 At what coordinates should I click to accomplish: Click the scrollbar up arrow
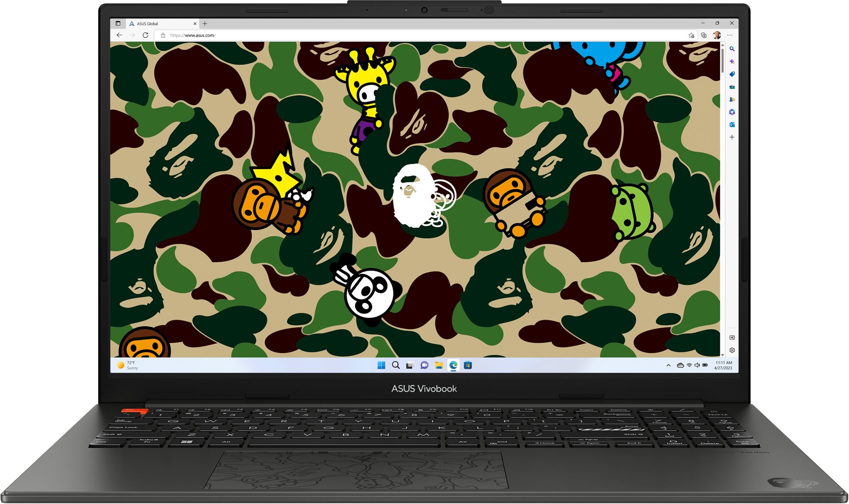click(x=722, y=45)
